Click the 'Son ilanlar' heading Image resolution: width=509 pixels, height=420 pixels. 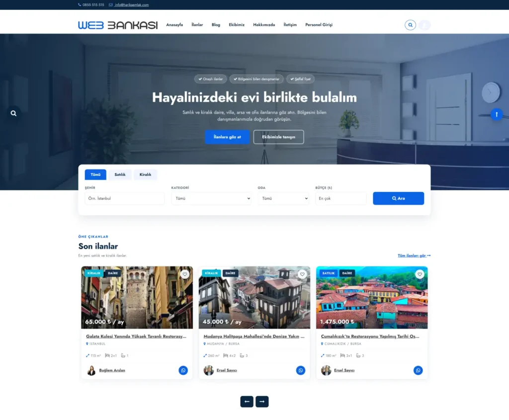coord(98,246)
